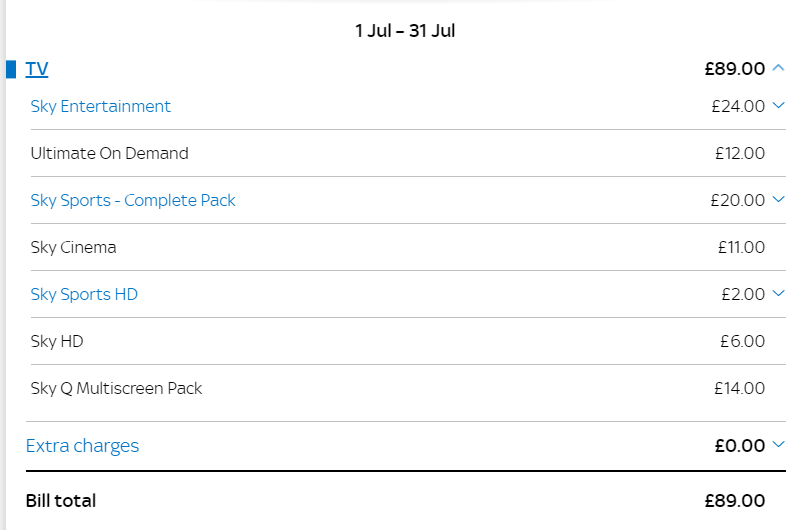801x530 pixels.
Task: Click the Bill total label
Action: pos(61,501)
